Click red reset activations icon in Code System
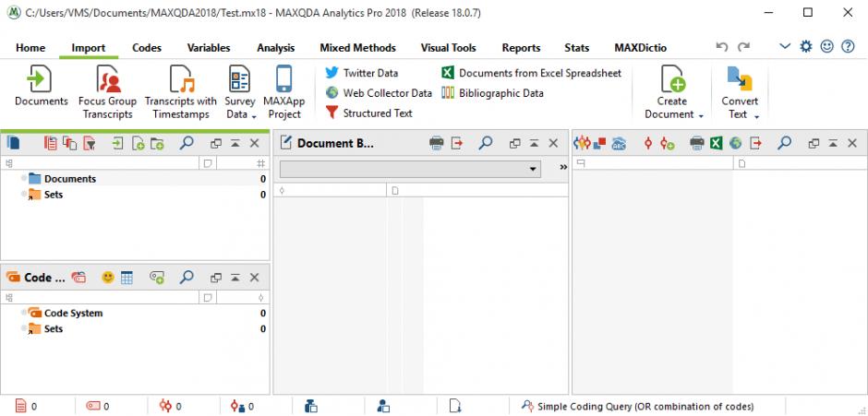The width and height of the screenshot is (868, 416). (x=79, y=277)
